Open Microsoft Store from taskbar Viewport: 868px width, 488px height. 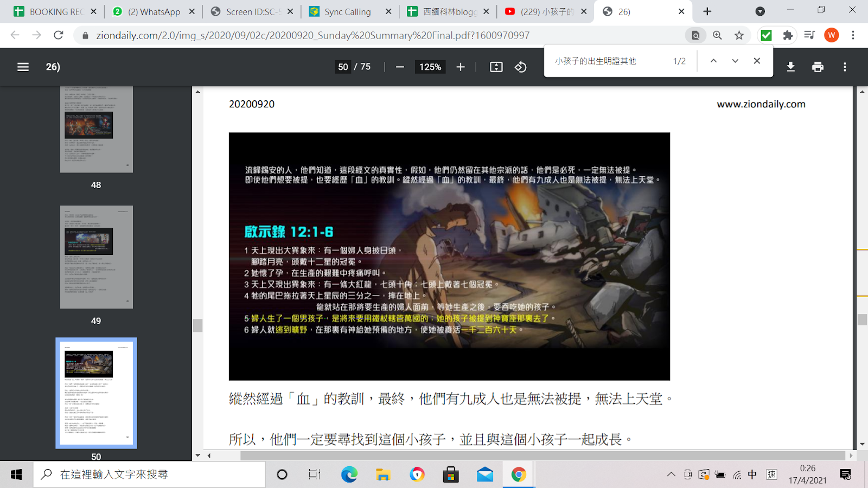(x=451, y=474)
